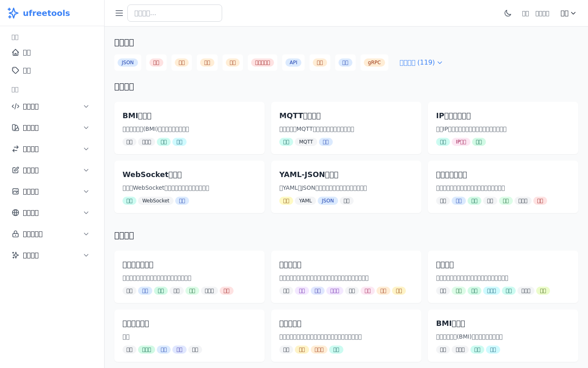The image size is (588, 368).
Task: Select the code brackets icon category
Action: click(16, 106)
